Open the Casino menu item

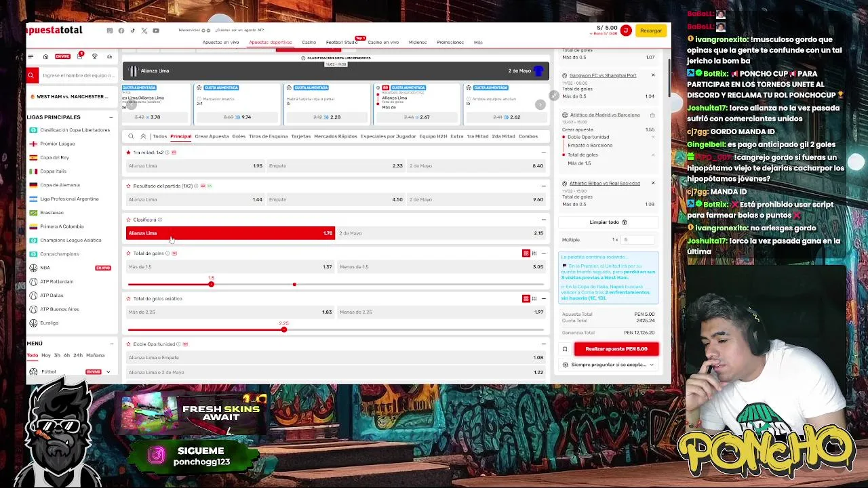click(x=309, y=42)
